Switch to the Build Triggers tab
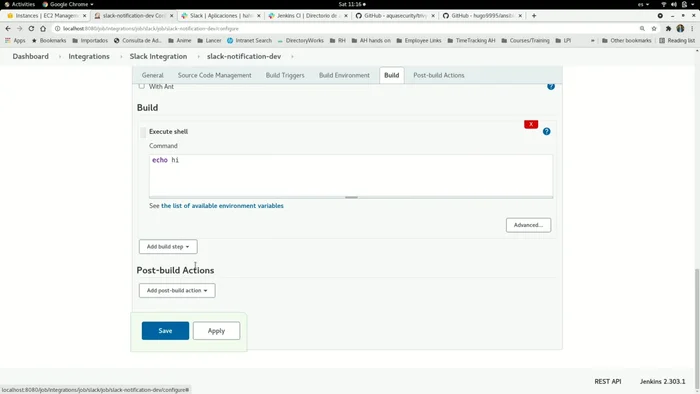This screenshot has width=700, height=394. pyautogui.click(x=285, y=75)
